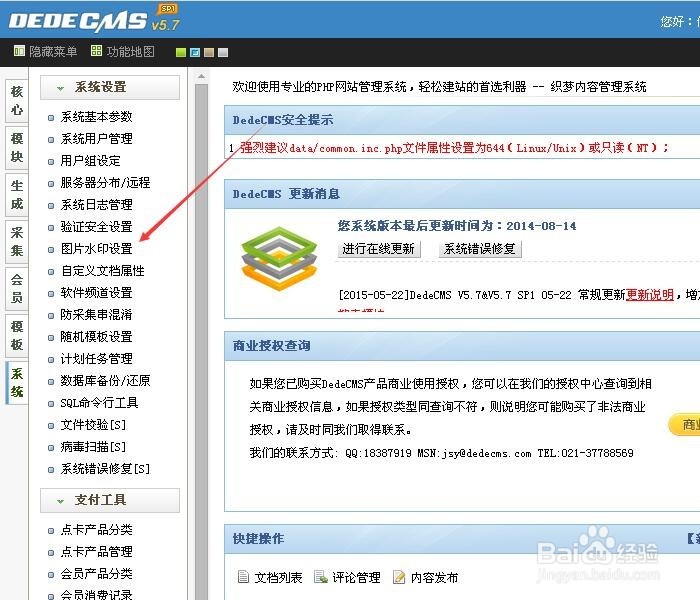Switch to the 会员 side tab
Image resolution: width=700 pixels, height=600 pixels.
click(x=17, y=288)
